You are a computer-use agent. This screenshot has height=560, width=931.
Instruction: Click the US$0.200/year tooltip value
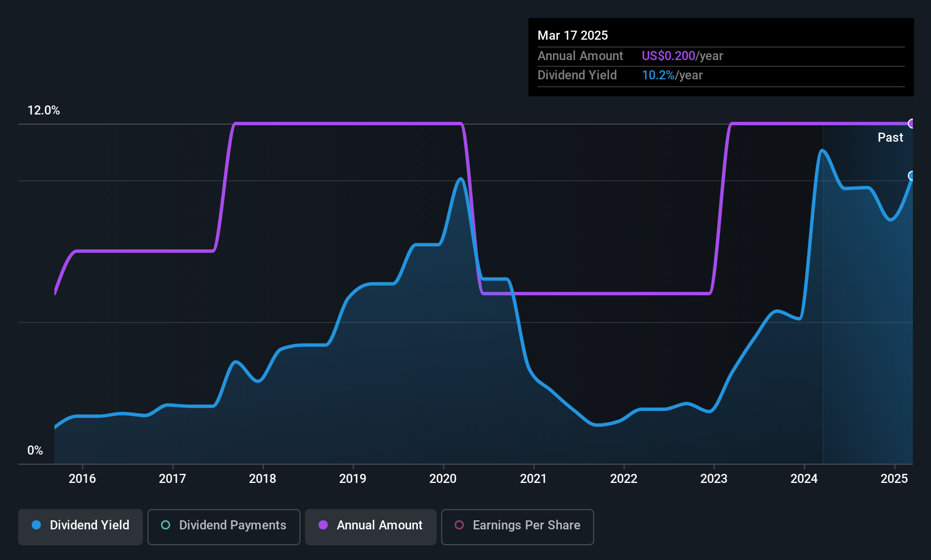coord(683,56)
